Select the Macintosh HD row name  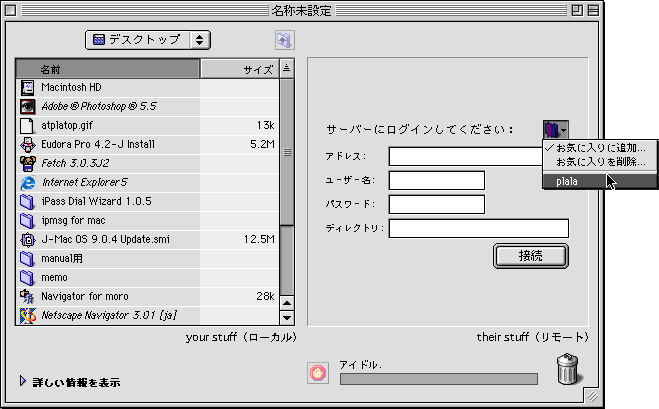tap(71, 87)
